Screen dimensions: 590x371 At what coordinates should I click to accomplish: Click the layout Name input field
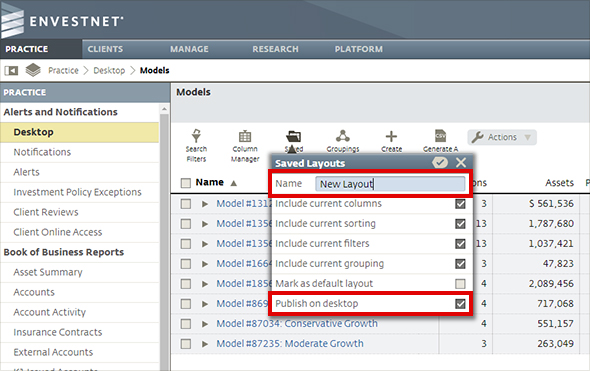tap(390, 184)
